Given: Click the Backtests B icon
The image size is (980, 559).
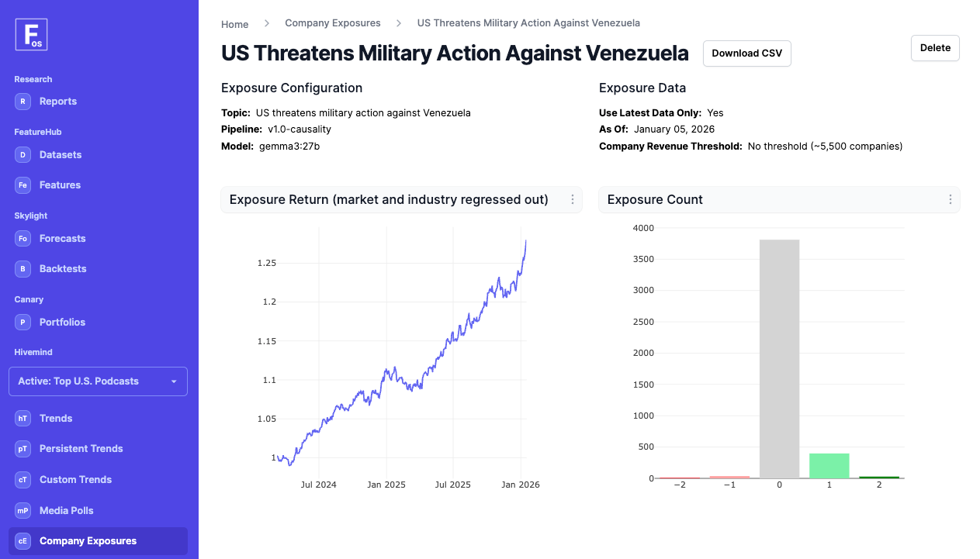Looking at the screenshot, I should click(23, 269).
